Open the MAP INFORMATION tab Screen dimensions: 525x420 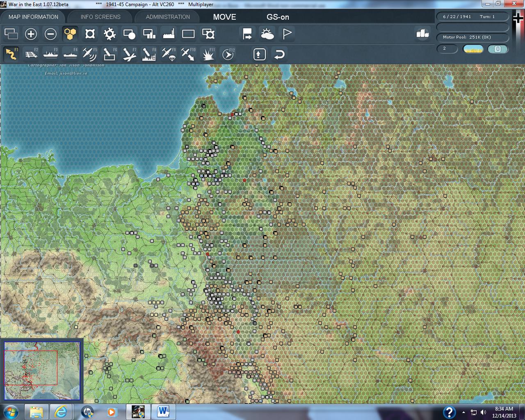33,17
